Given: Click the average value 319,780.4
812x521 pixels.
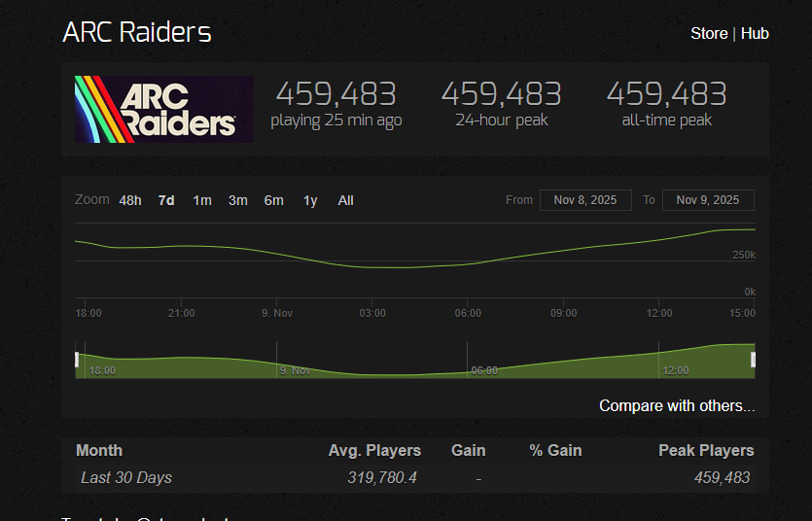Looking at the screenshot, I should (382, 477).
